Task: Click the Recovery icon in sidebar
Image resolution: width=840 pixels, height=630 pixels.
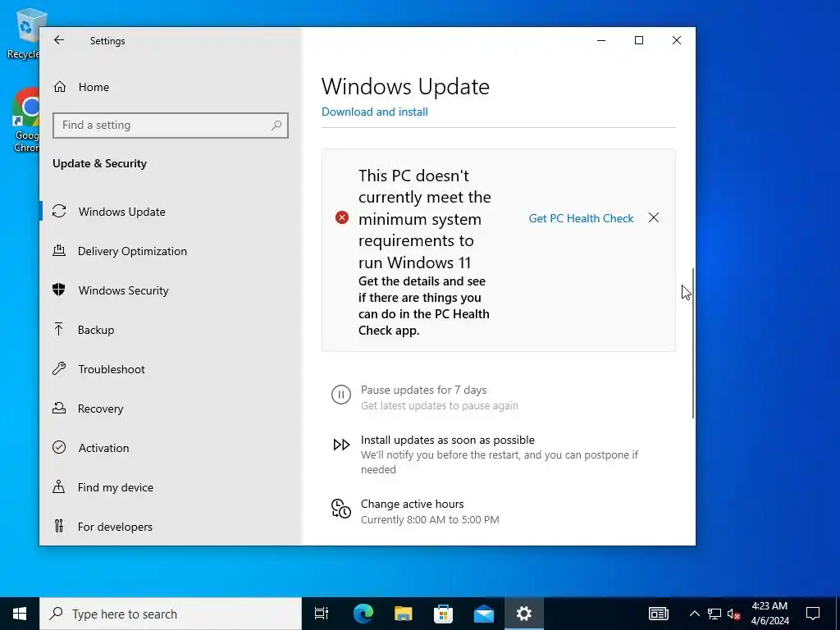Action: (59, 409)
